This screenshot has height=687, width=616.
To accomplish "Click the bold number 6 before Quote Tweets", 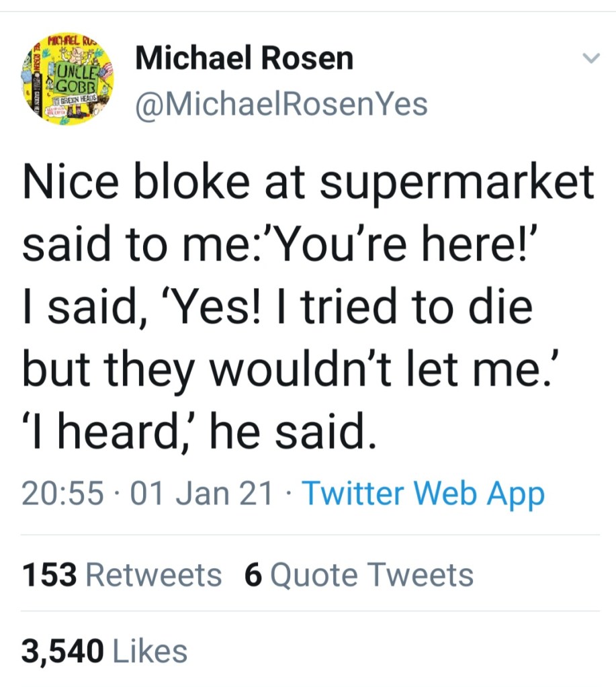I will (x=253, y=576).
